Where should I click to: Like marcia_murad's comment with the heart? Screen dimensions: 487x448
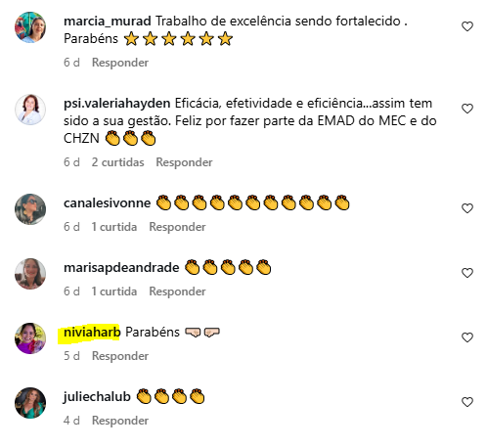467,26
